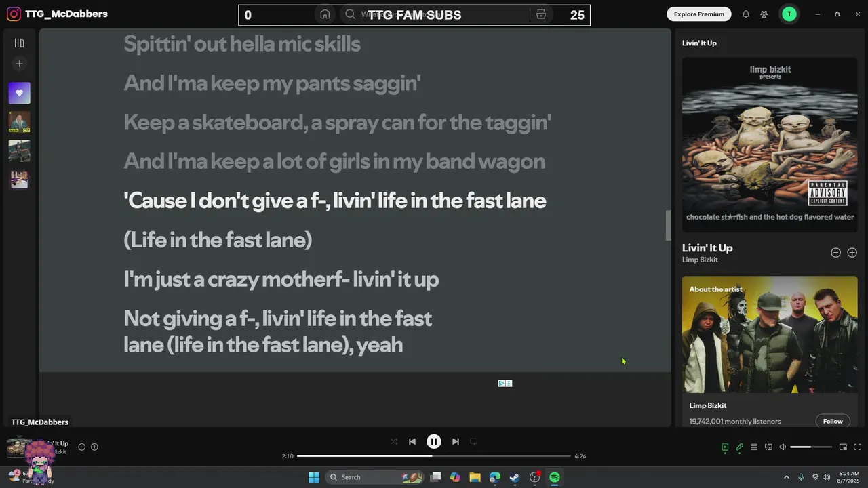Image resolution: width=868 pixels, height=488 pixels.
Task: Click the minus icon beside Livin' It Up
Action: point(835,252)
